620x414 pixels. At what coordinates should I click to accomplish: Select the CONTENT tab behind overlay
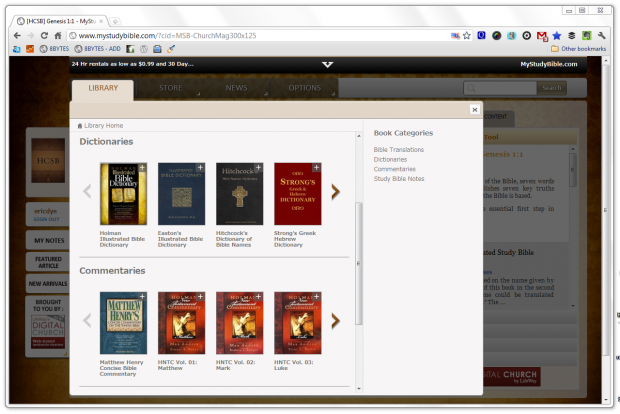(x=497, y=117)
